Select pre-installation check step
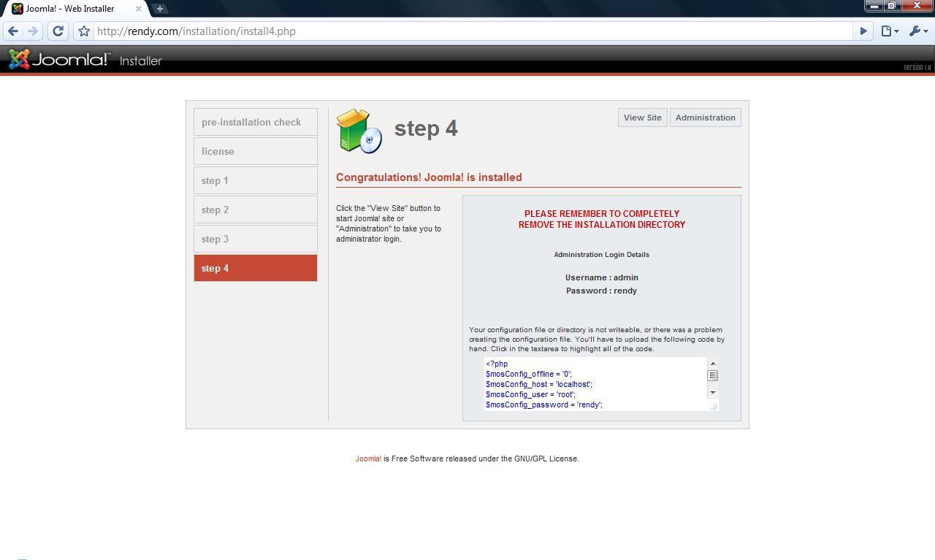The height and width of the screenshot is (560, 935). pos(256,122)
